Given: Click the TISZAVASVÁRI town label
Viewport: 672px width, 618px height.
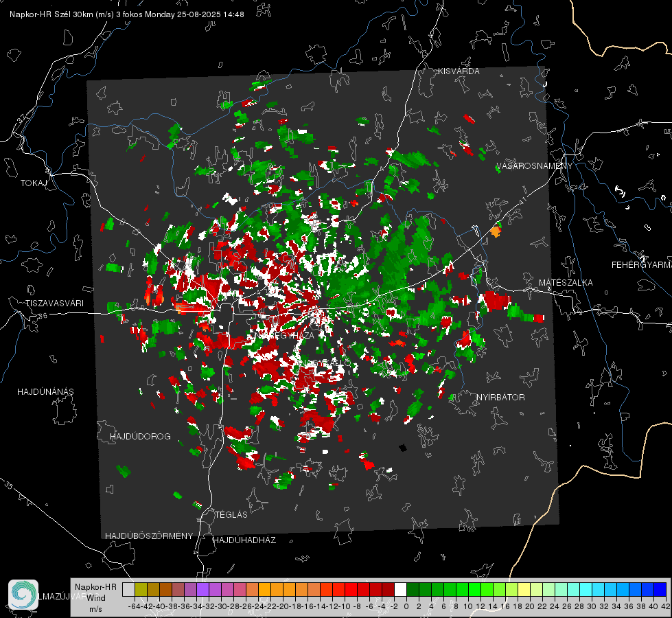Looking at the screenshot, I should [55, 304].
